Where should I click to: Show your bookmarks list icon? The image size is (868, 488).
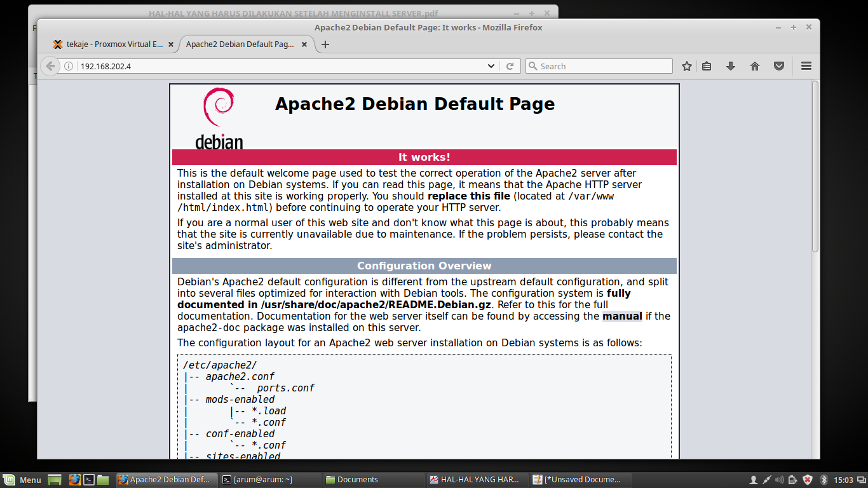click(707, 66)
